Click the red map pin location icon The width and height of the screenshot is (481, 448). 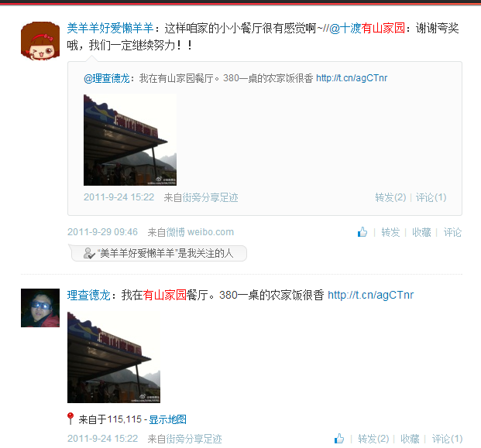click(70, 419)
